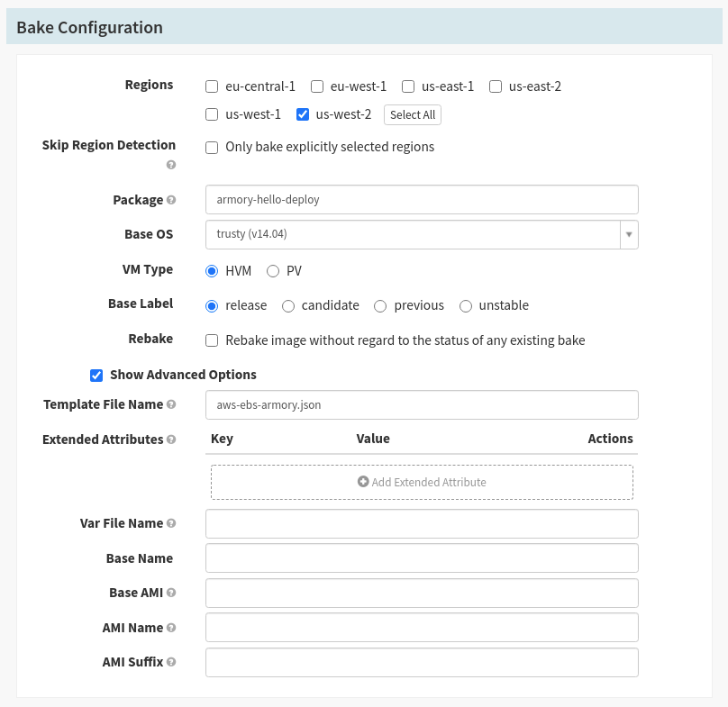Viewport: 728px width, 707px height.
Task: Enable the Rebake image checkbox
Action: (212, 340)
